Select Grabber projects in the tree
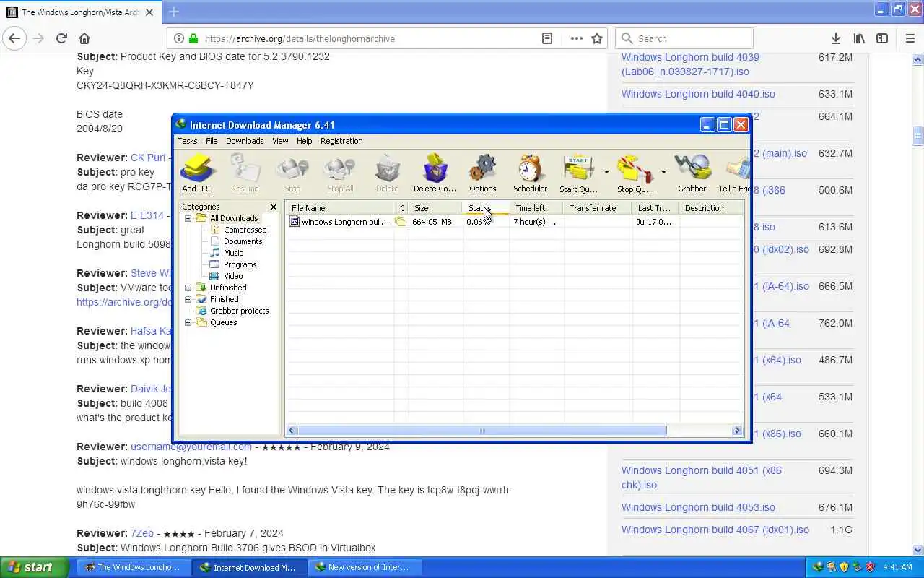924x578 pixels. point(239,311)
